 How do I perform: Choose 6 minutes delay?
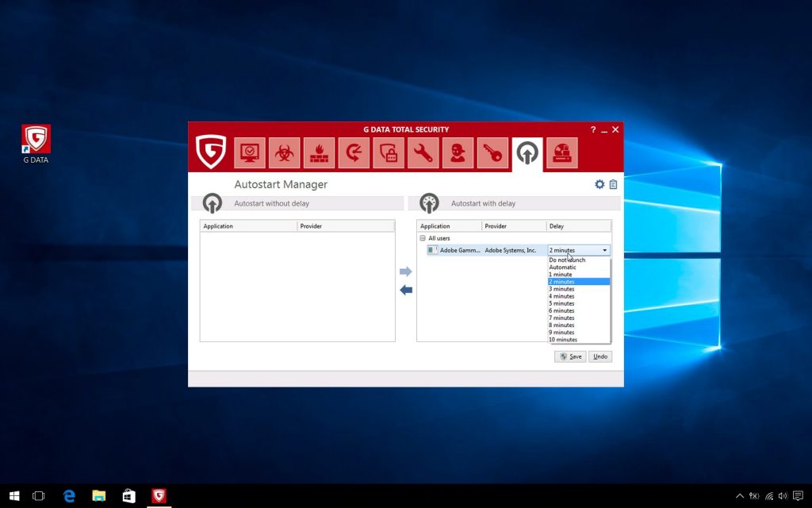point(579,310)
